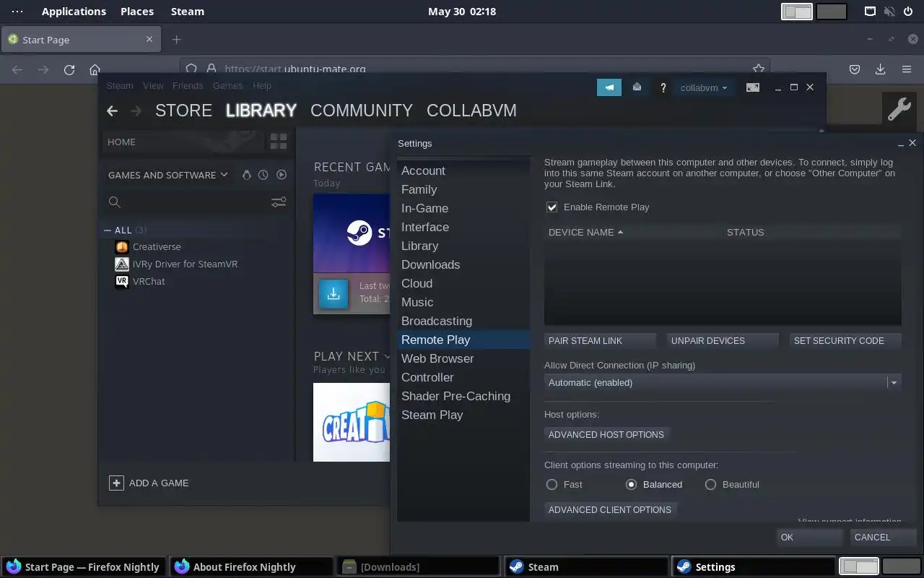
Task: Open new Firefox tab with plus
Action: tap(176, 40)
